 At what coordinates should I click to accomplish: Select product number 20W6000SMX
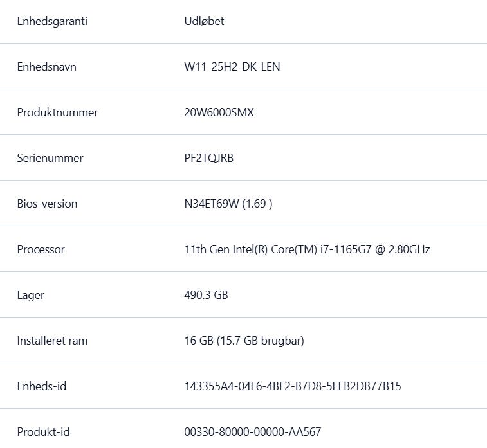tap(219, 112)
